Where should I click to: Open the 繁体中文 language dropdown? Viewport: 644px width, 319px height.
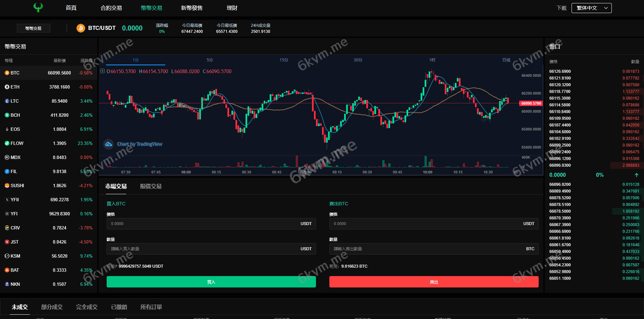(591, 8)
